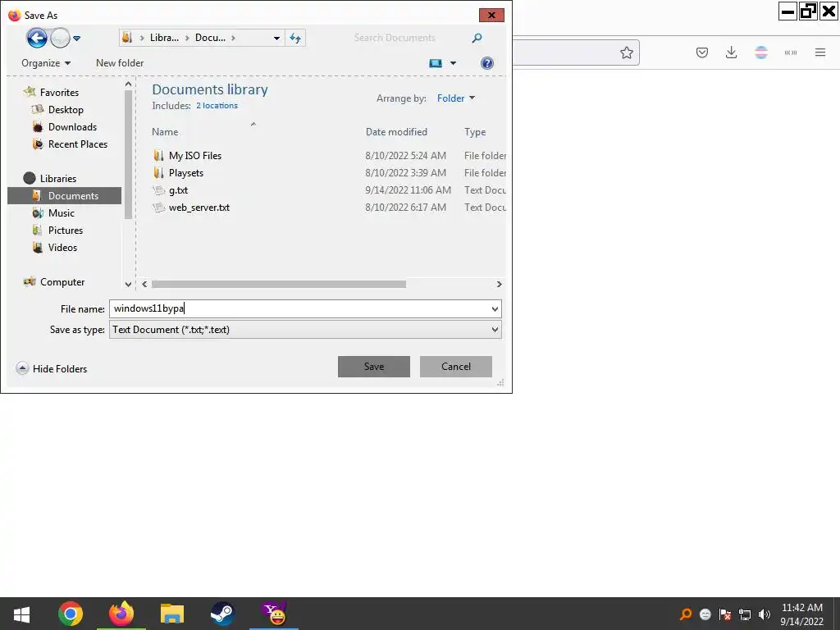Refresh the Documents address bar location
840x630 pixels.
pyautogui.click(x=295, y=38)
